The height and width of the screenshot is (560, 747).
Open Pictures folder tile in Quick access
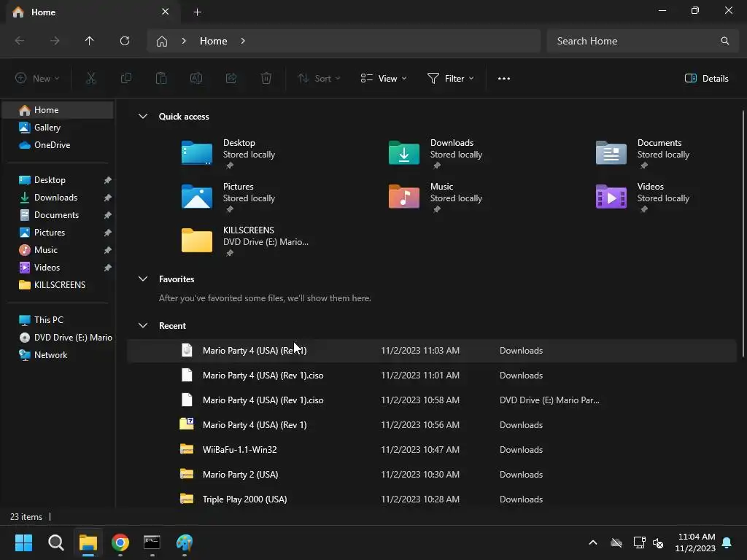(228, 197)
